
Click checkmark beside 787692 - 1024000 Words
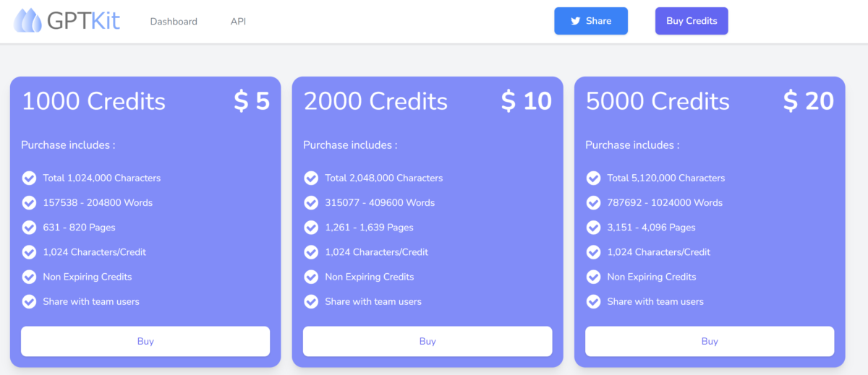[593, 203]
